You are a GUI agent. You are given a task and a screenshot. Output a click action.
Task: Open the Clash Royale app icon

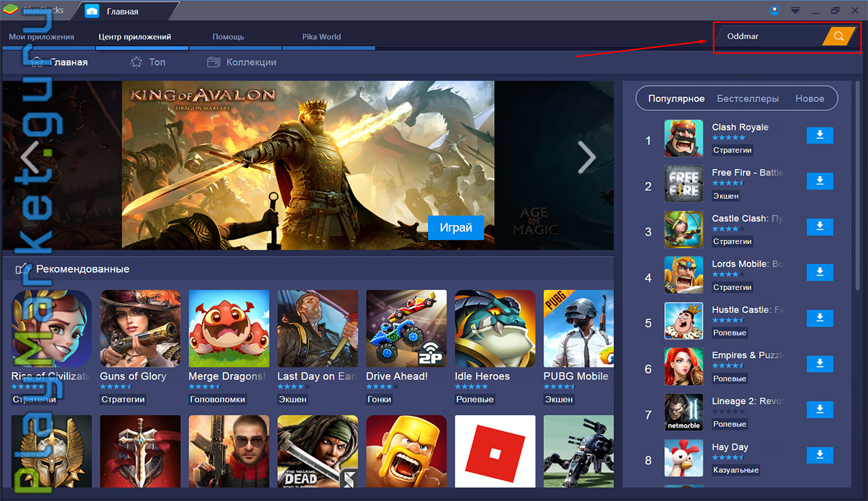click(684, 138)
